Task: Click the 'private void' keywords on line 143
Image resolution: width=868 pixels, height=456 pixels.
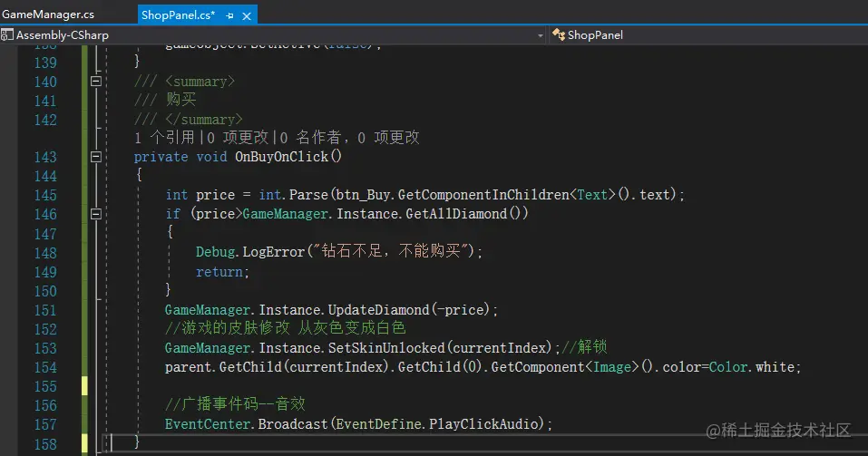Action: coord(180,157)
